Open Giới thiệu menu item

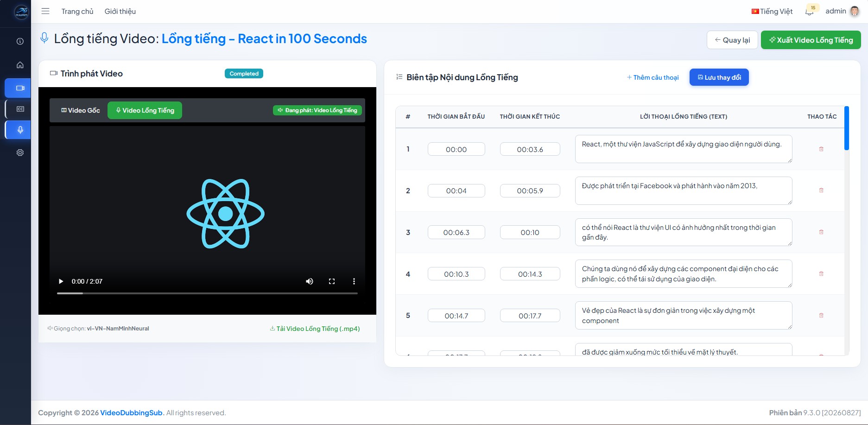(x=120, y=11)
